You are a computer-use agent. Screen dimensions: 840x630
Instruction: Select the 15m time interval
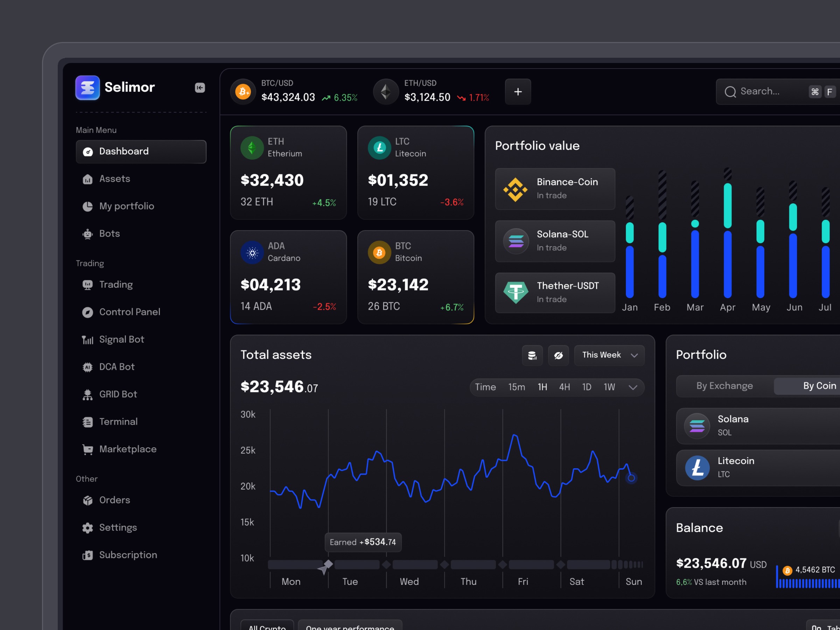pyautogui.click(x=517, y=387)
